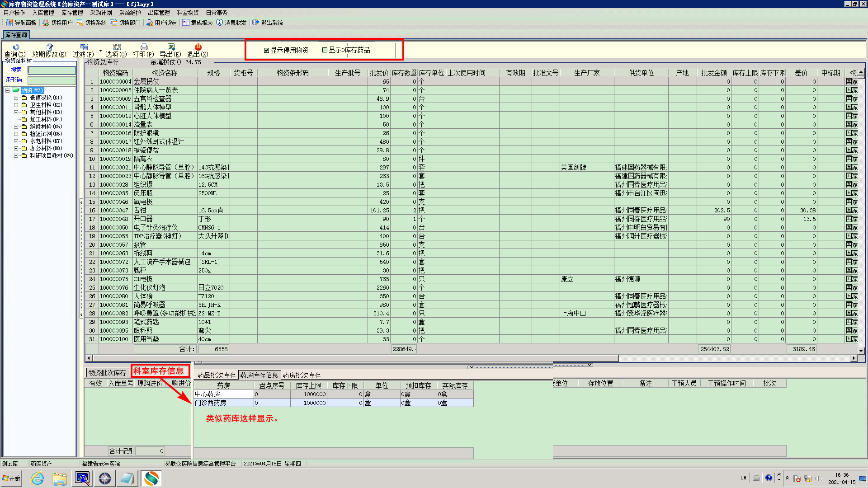Screen dimensions: 868x488
Task: Collapse the 物资 (WZ) root tree node
Action: pyautogui.click(x=8, y=90)
